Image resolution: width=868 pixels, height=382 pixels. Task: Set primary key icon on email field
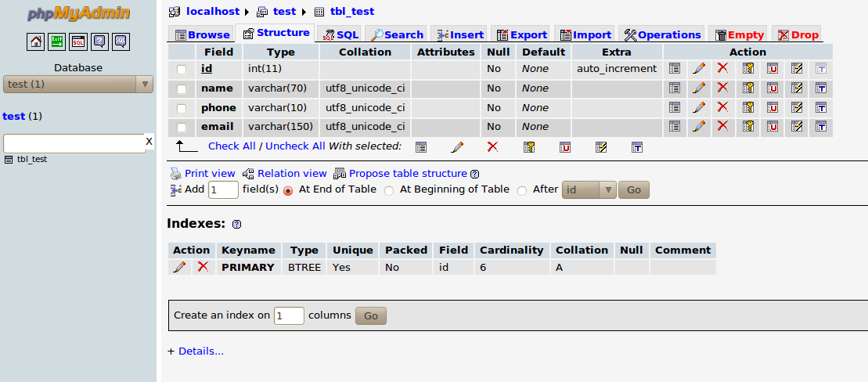click(x=747, y=126)
